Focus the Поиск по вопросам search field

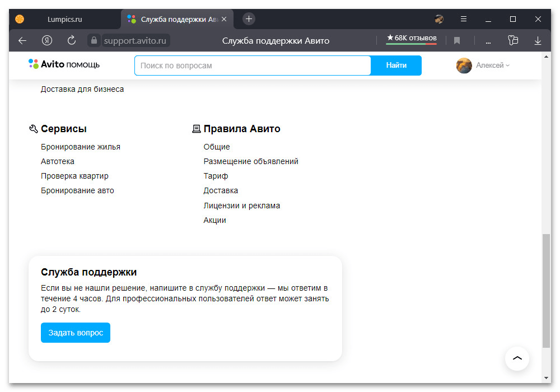click(x=252, y=66)
